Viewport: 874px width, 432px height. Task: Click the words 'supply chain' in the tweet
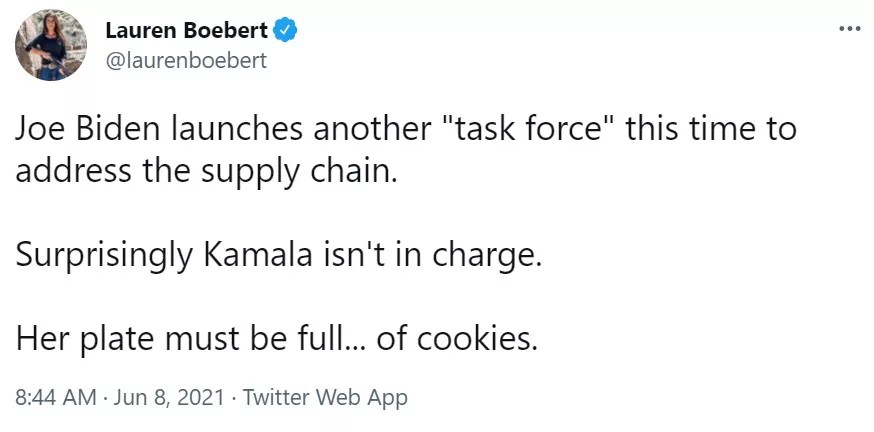coord(314,171)
